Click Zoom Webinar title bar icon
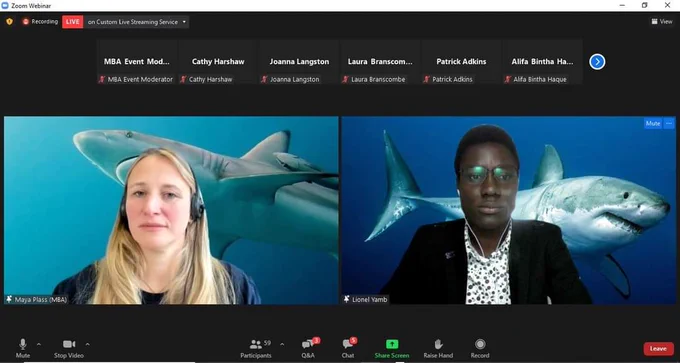The width and height of the screenshot is (680, 363). coord(5,6)
